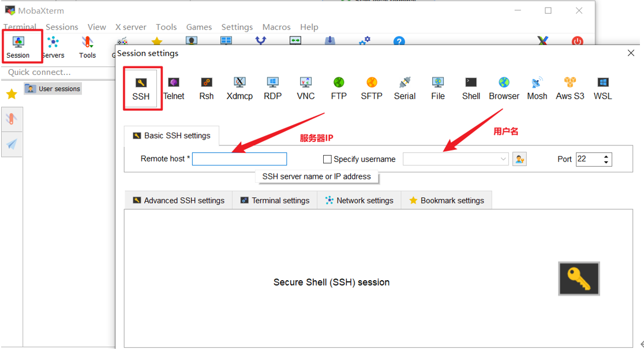
Task: Close the Session settings dialog
Action: pyautogui.click(x=631, y=53)
